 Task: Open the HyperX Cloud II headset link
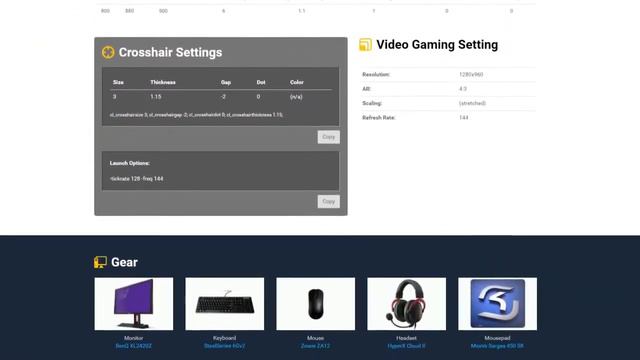point(407,346)
